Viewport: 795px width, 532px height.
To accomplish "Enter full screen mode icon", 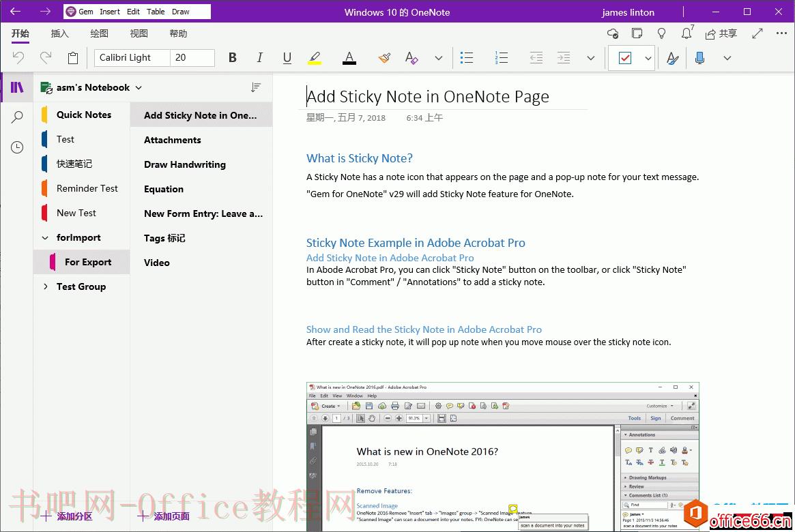I will pyautogui.click(x=757, y=33).
